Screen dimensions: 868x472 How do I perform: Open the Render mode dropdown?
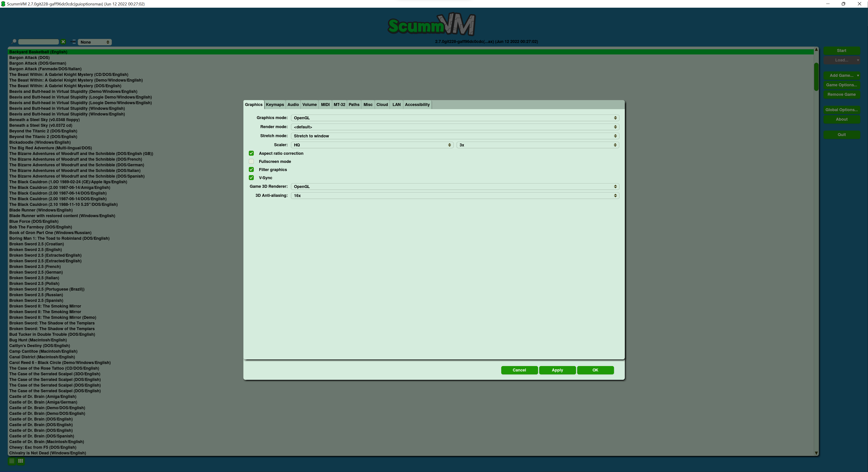coord(455,127)
